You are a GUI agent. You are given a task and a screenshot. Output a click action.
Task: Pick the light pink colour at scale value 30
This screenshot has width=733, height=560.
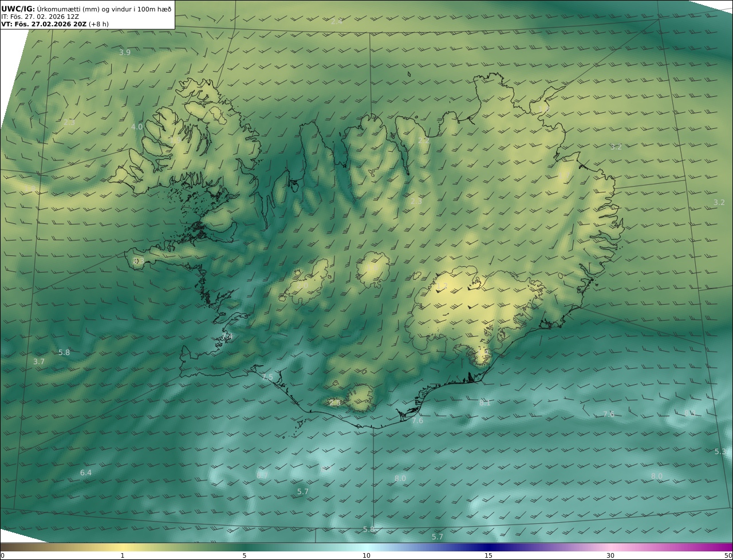pos(610,547)
